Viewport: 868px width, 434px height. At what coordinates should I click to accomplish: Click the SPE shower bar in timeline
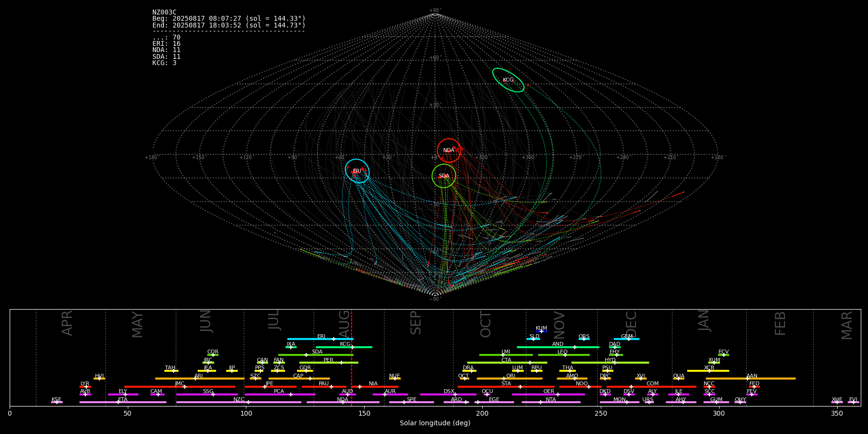(x=411, y=402)
